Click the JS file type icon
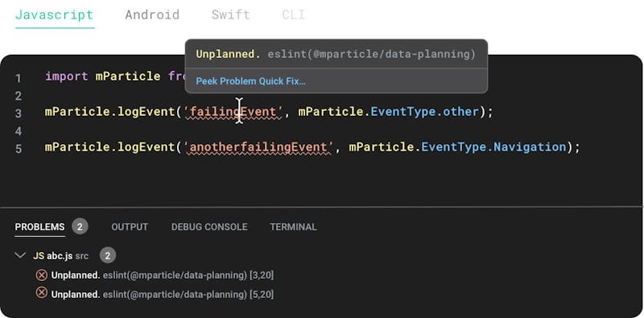 tap(39, 256)
